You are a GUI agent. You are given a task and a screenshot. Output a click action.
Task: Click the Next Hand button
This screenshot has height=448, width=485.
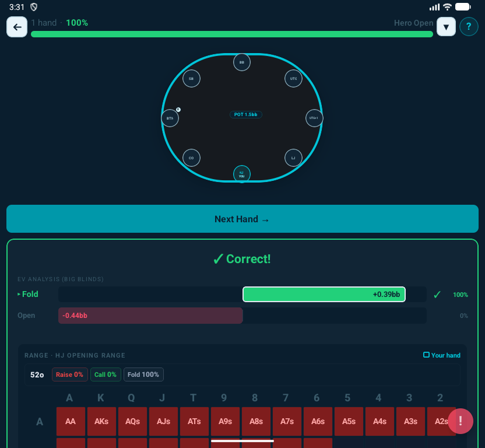(242, 219)
